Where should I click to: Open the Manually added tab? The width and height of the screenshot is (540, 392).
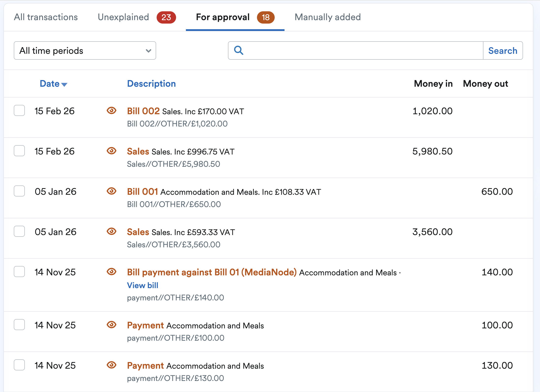click(x=328, y=17)
